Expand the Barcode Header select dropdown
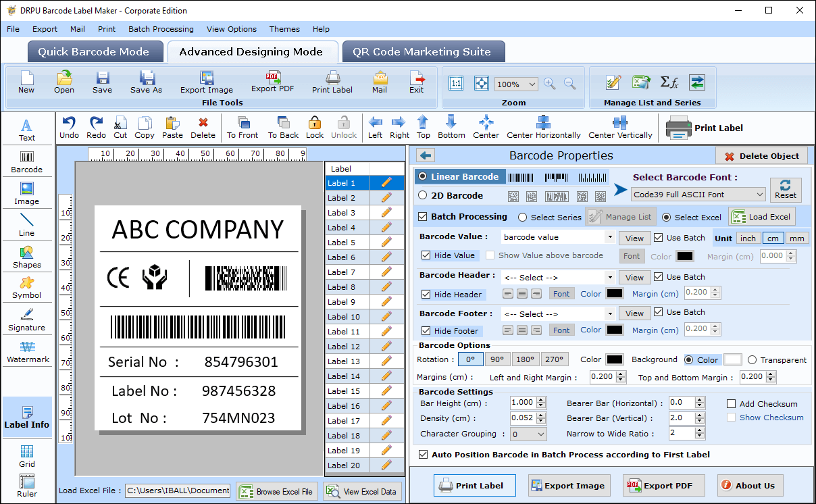Screen dimensions: 816x504 pyautogui.click(x=610, y=278)
